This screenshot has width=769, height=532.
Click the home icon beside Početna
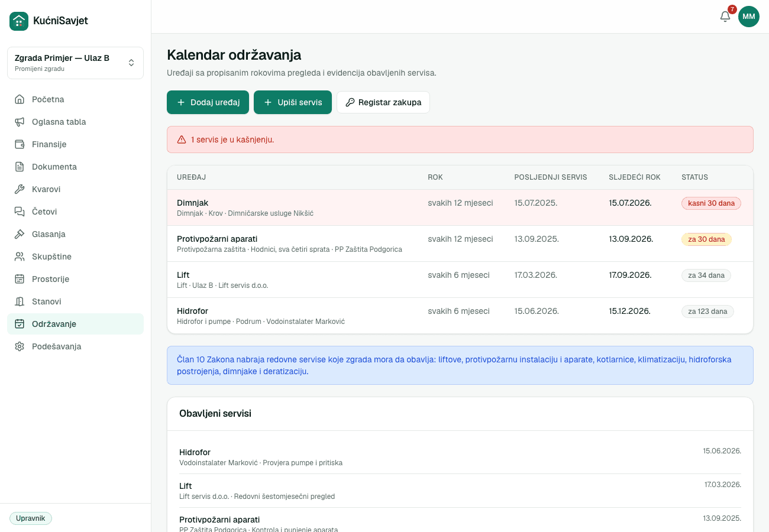point(20,99)
